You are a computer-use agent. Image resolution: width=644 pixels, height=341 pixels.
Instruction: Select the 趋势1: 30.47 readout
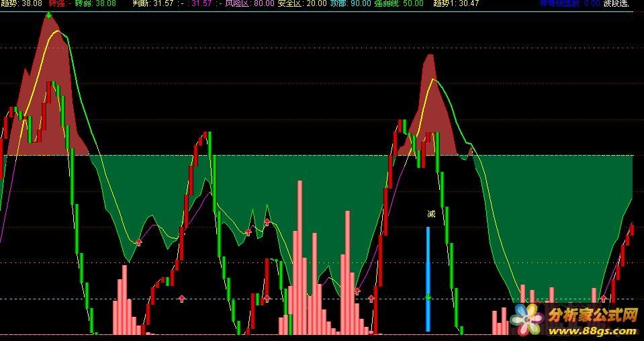click(x=456, y=4)
